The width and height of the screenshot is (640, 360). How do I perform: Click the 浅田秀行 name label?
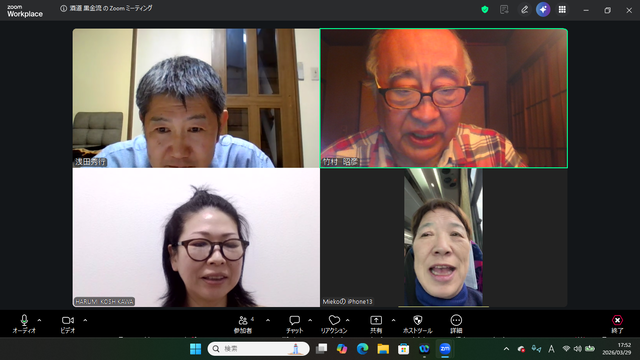point(90,162)
